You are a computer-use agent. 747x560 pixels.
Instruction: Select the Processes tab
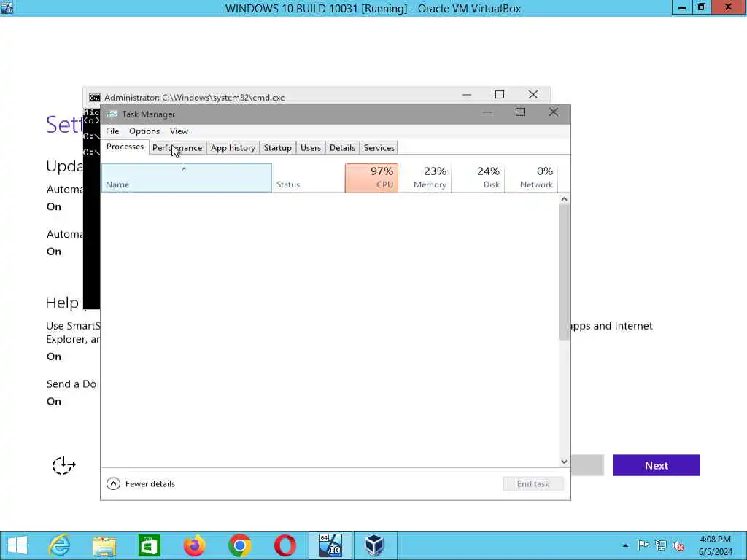125,147
